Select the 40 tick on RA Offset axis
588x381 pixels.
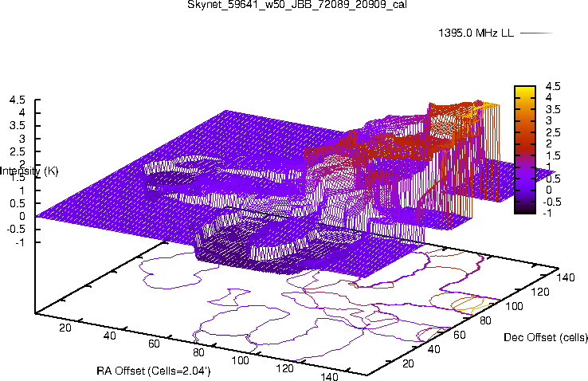point(109,336)
